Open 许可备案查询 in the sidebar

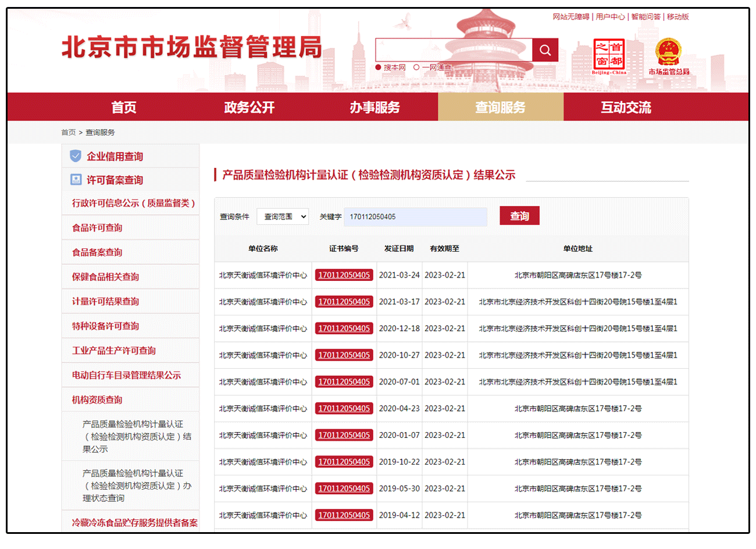(x=115, y=180)
